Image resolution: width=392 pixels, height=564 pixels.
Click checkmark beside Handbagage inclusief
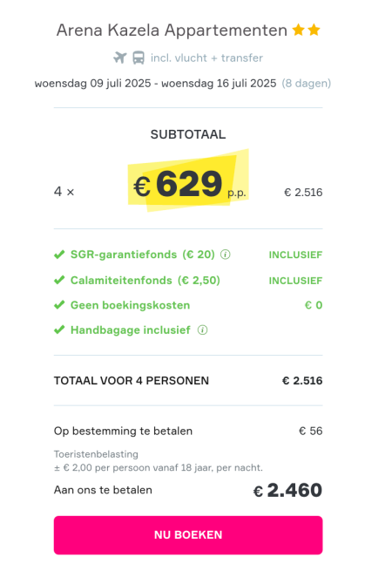pyautogui.click(x=59, y=330)
